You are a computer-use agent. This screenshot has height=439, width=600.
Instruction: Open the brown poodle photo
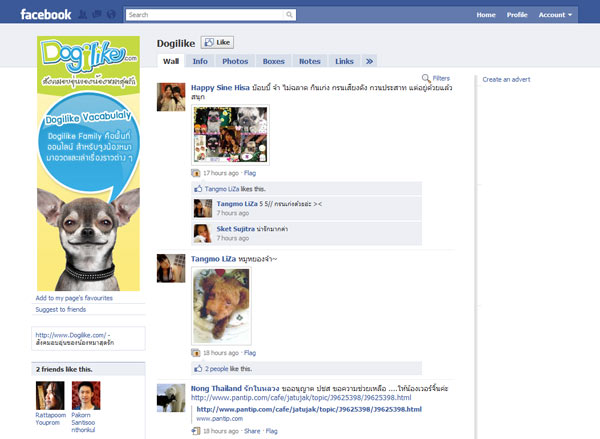221,306
